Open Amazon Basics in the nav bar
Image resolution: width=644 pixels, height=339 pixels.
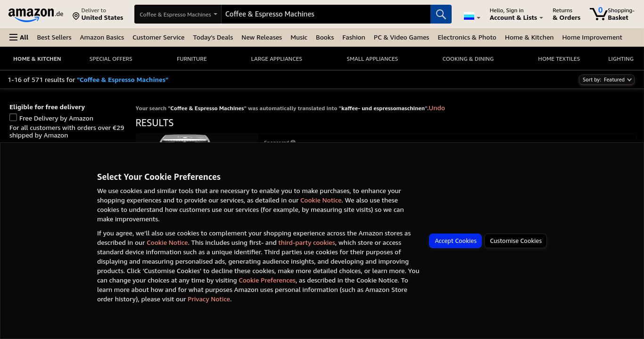tap(102, 37)
